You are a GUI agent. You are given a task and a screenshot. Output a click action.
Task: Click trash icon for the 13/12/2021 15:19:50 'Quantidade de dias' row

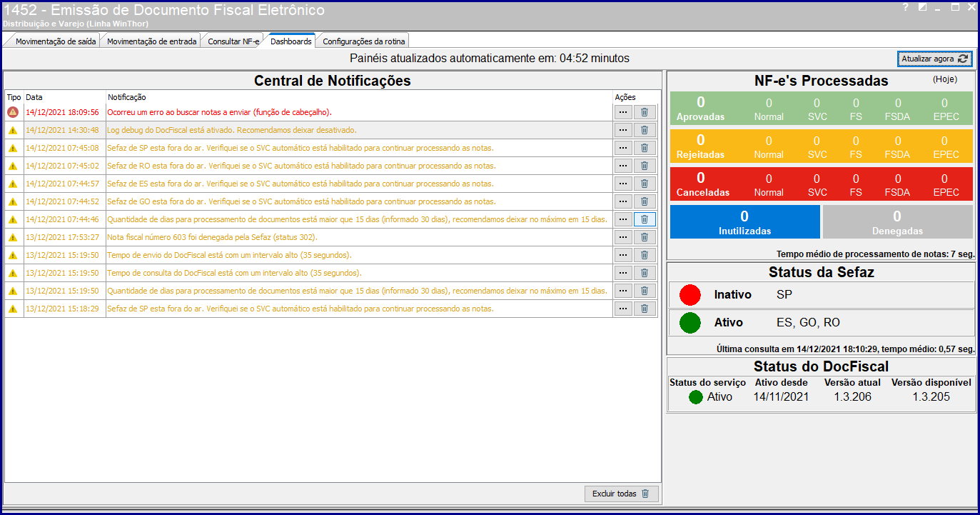click(x=645, y=291)
